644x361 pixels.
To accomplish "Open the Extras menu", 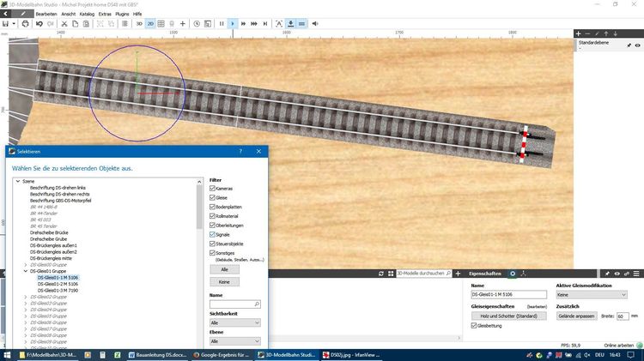I will click(x=105, y=14).
